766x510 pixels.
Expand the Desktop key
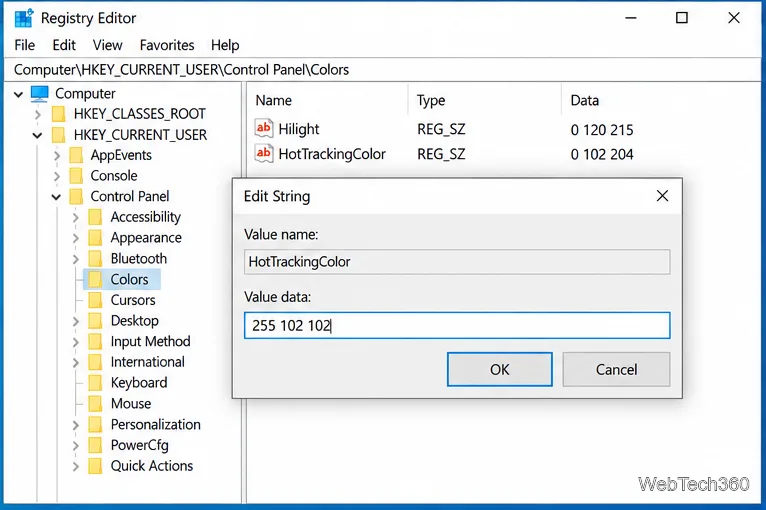click(76, 321)
